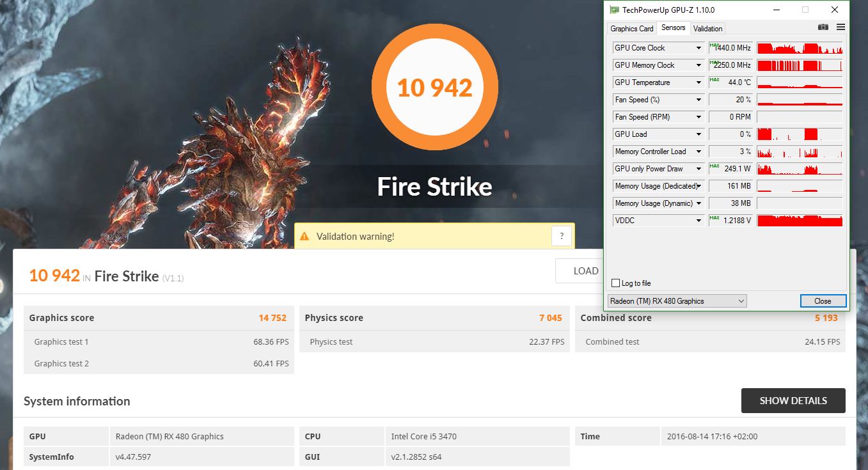Click the Time 2016-08-14 17:16 value

712,437
